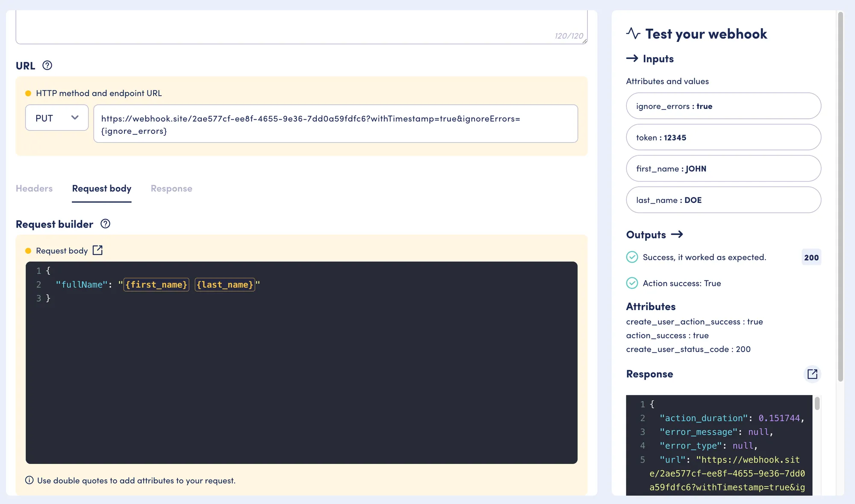Screen dimensions: 855x504
Task: Click the Response code block scrollbar
Action: (817, 404)
